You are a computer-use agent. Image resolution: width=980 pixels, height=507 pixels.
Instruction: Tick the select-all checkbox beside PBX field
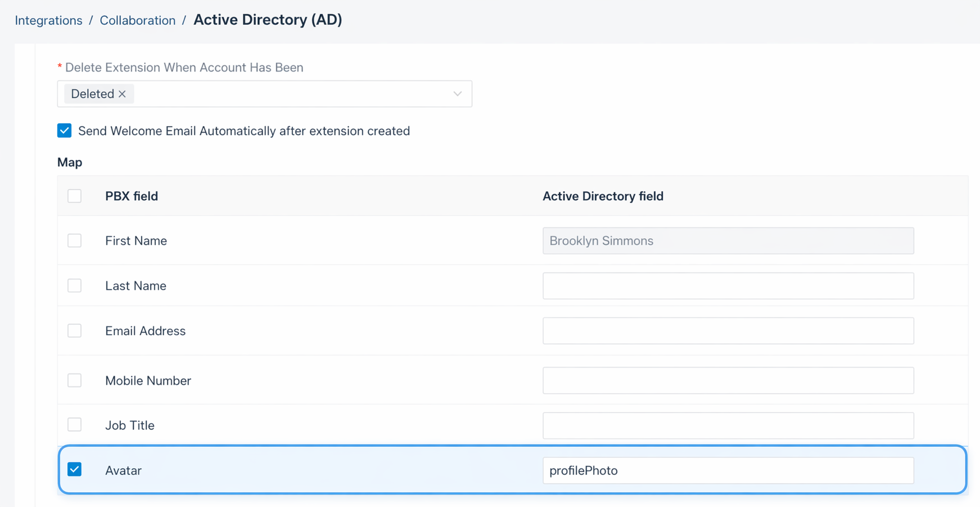click(x=74, y=196)
